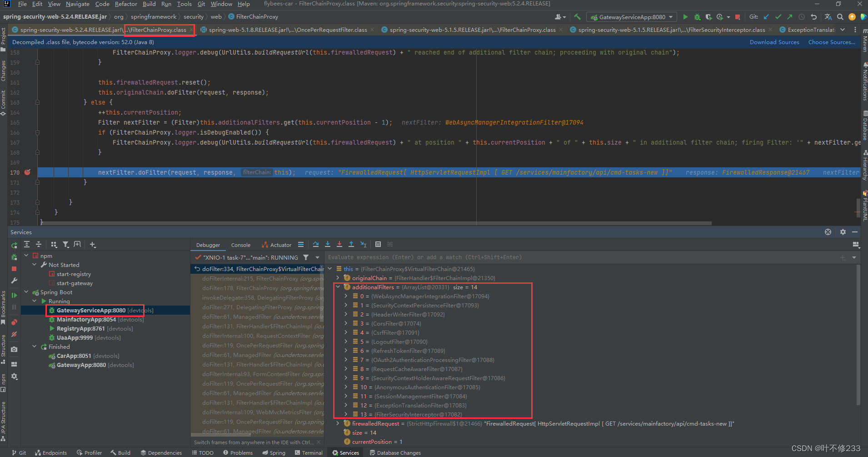Image resolution: width=868 pixels, height=457 pixels.
Task: Click Step Into icon in debugger toolbar
Action: (x=328, y=245)
